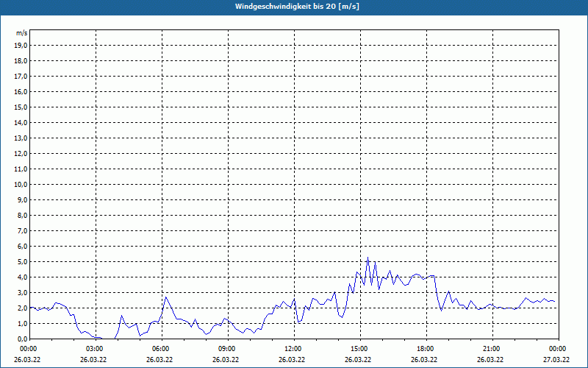The width and height of the screenshot is (588, 368).
Task: Select the 26.03.22 date under 09:00
Action: tap(226, 359)
